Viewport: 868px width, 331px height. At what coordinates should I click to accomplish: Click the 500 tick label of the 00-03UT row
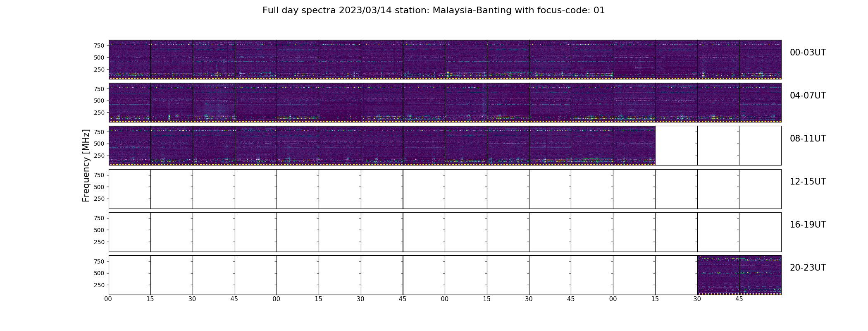[99, 58]
